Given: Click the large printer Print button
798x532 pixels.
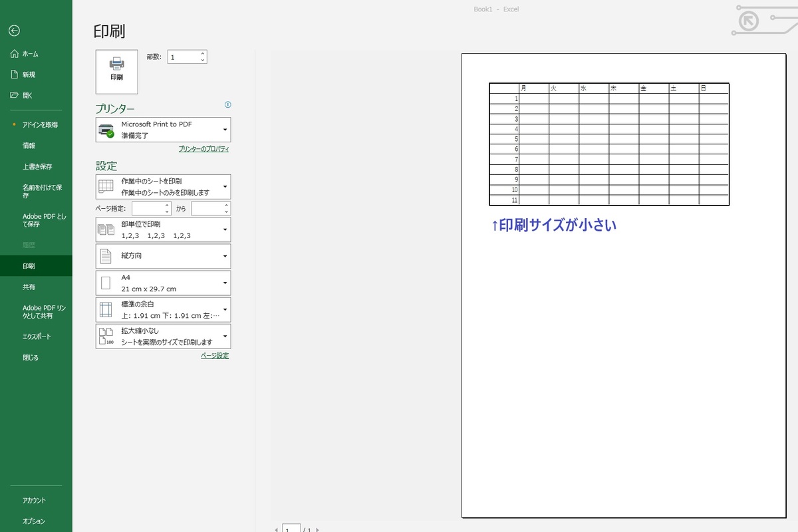Looking at the screenshot, I should [x=117, y=70].
